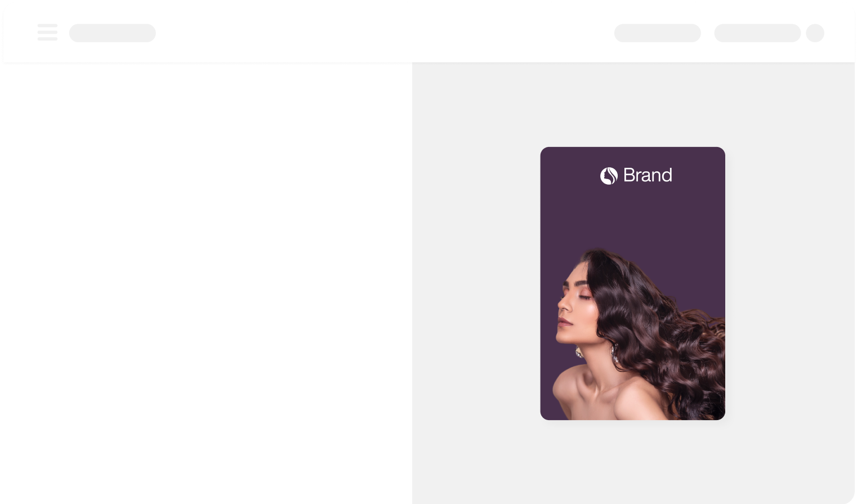Click the placeholder pill beside hamburger menu
Image resolution: width=857 pixels, height=504 pixels.
coord(113,33)
